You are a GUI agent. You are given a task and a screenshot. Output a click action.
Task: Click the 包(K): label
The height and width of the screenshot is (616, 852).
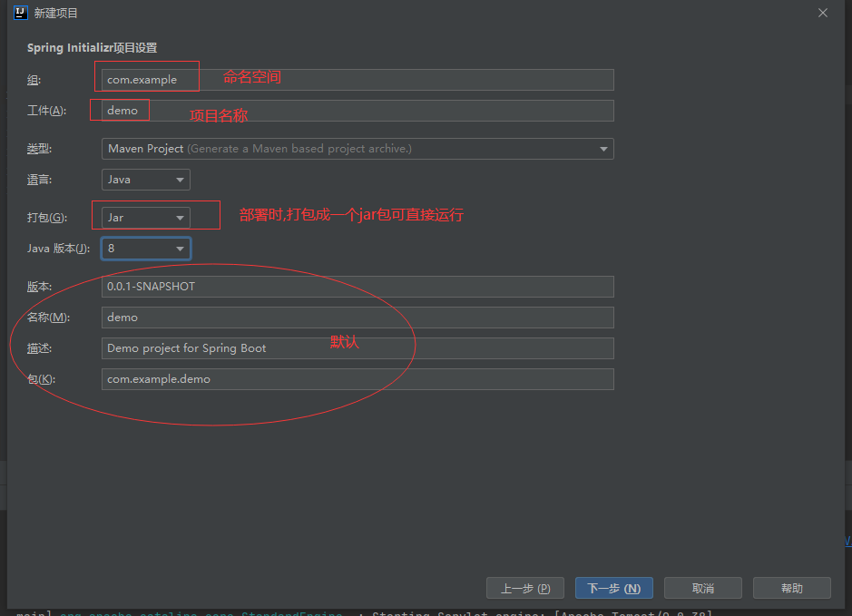click(42, 380)
